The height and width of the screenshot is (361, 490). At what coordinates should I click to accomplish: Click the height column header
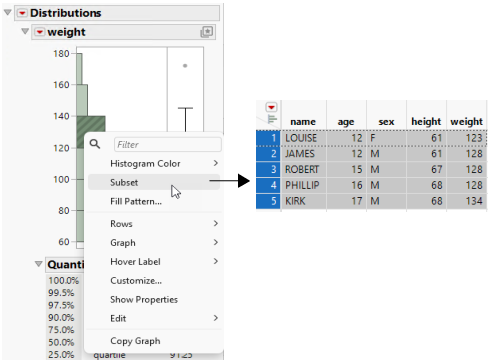426,121
